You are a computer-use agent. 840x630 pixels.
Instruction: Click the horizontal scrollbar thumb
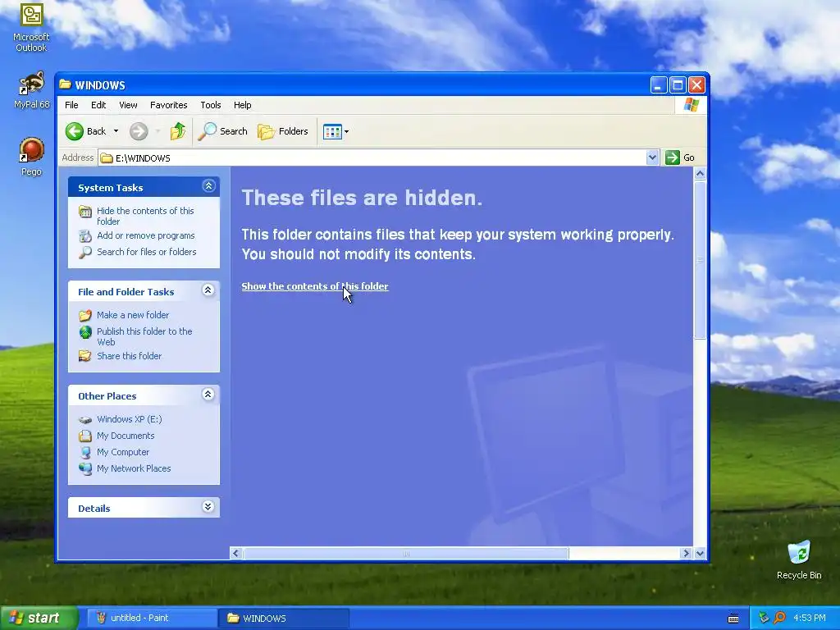click(x=405, y=554)
